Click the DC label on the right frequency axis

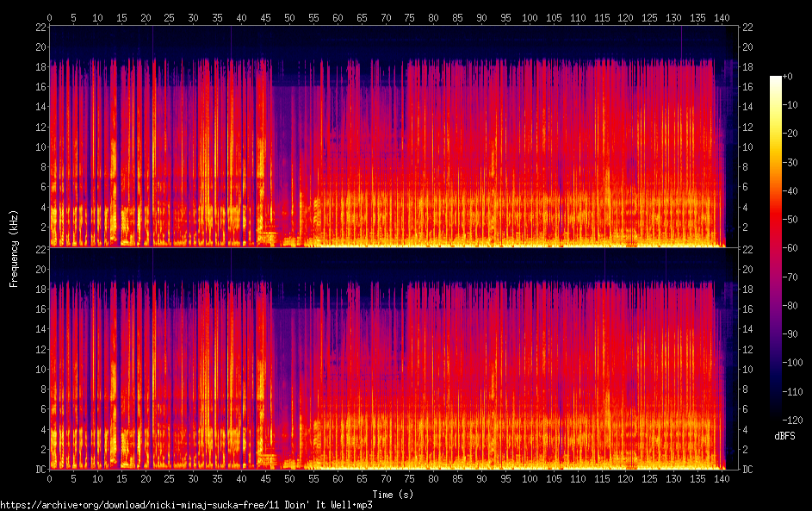[748, 470]
